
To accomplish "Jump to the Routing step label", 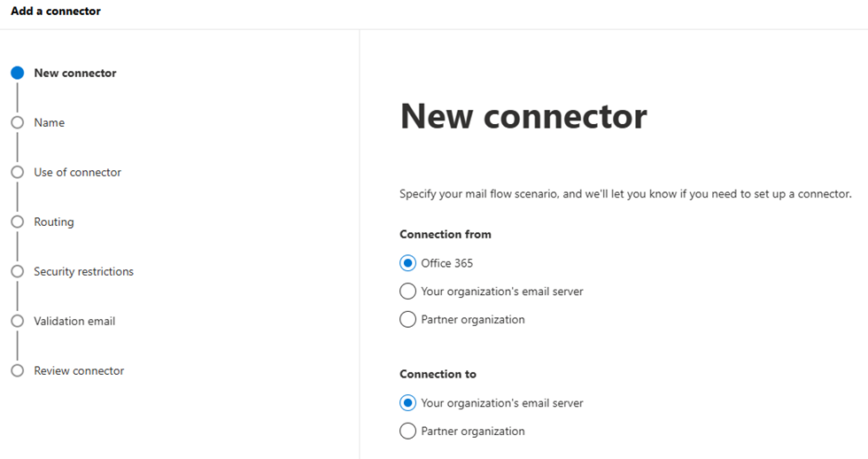I will 54,222.
